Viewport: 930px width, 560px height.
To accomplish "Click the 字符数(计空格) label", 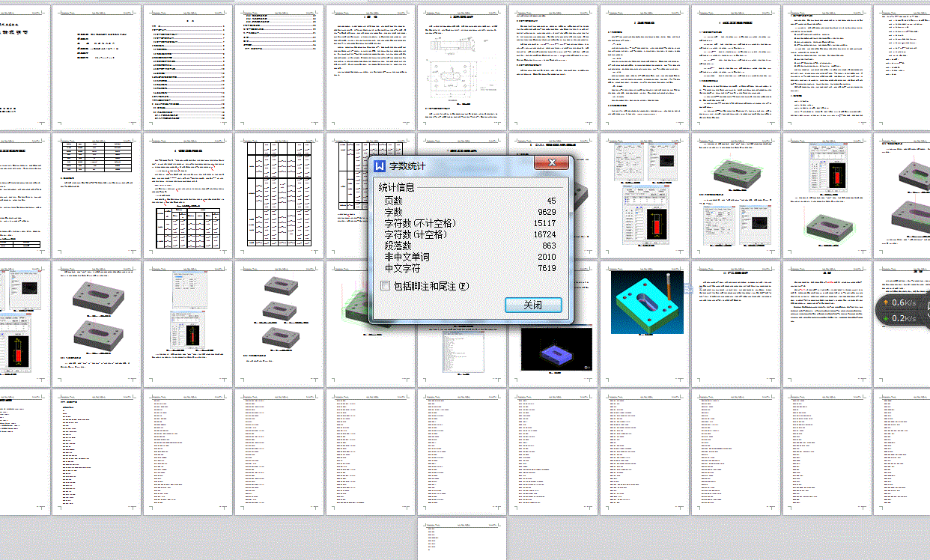I will [416, 235].
